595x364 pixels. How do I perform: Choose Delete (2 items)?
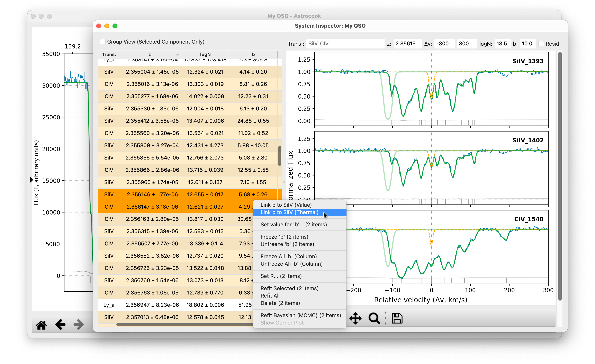[300, 303]
